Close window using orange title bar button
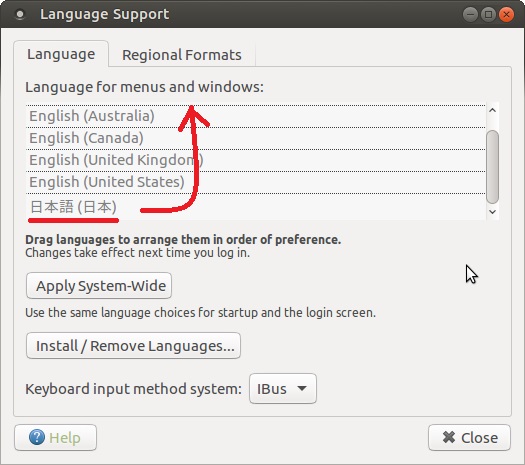Screen dimensions: 525x465 click(x=507, y=14)
